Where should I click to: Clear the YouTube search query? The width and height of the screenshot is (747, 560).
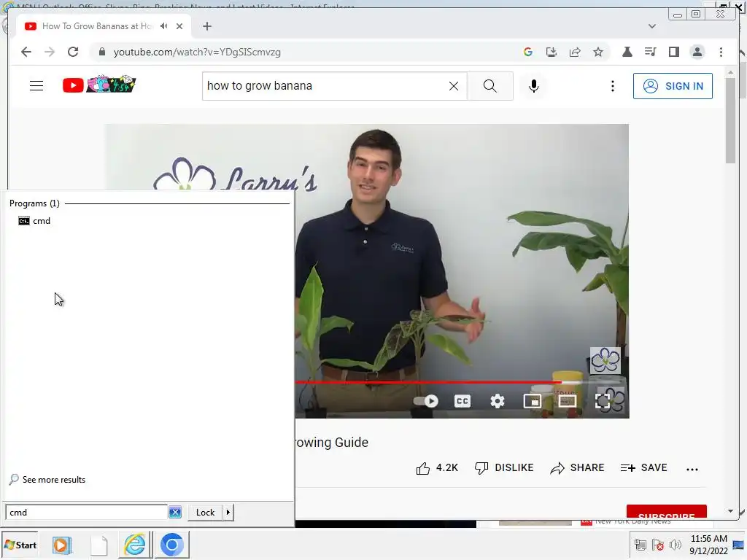454,86
